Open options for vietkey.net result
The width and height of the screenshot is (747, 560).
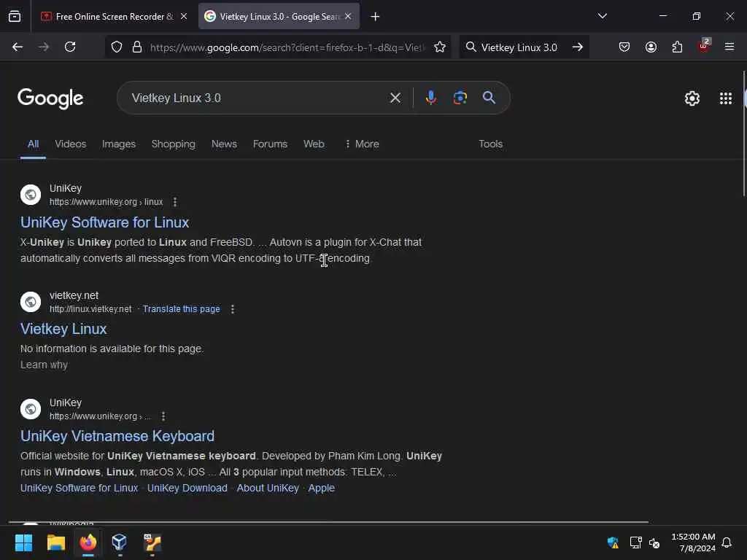(233, 309)
